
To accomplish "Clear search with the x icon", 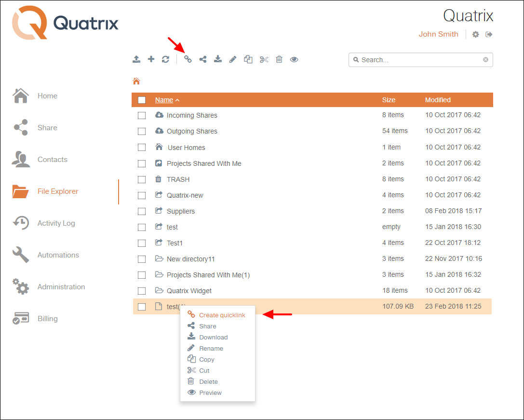I will pos(485,59).
